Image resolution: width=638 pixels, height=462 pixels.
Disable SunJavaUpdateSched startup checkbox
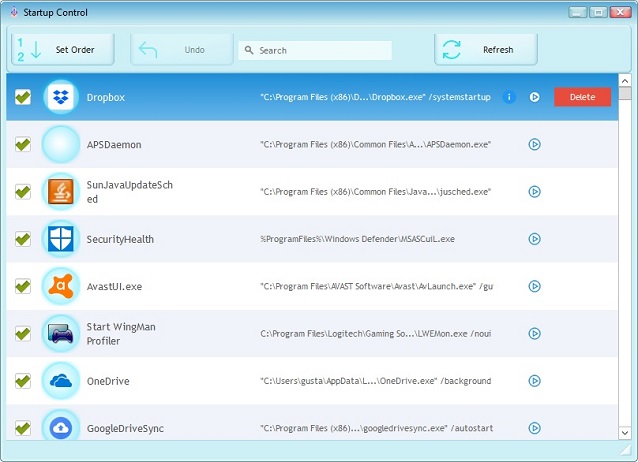pyautogui.click(x=23, y=191)
